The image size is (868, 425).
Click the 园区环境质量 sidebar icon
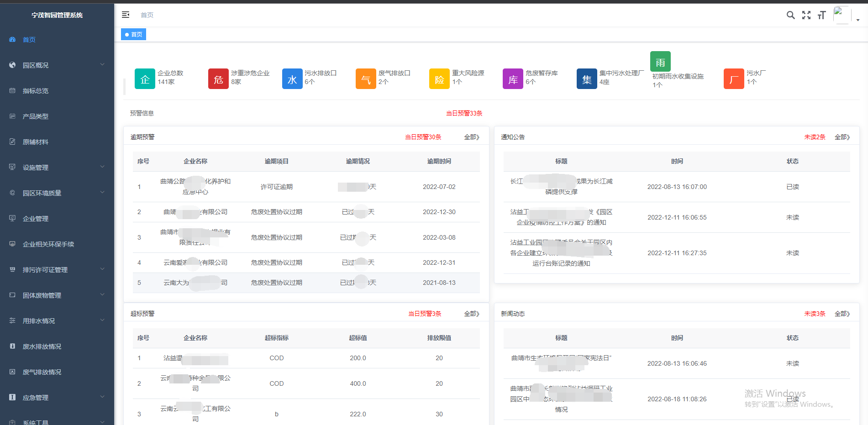(12, 193)
